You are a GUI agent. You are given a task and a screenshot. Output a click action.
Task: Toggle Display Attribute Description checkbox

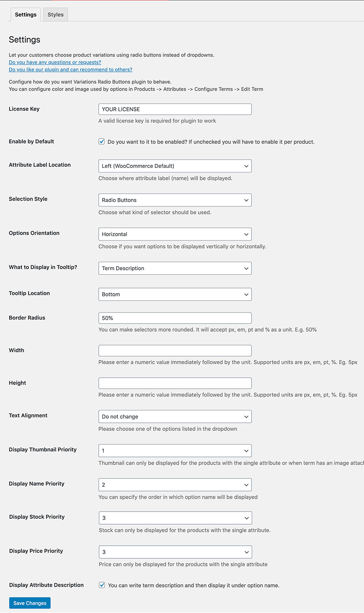[x=102, y=585]
